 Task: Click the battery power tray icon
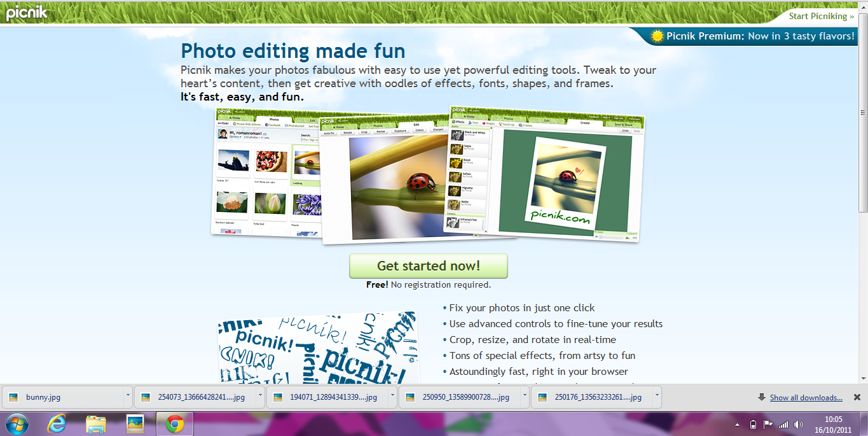(x=754, y=425)
